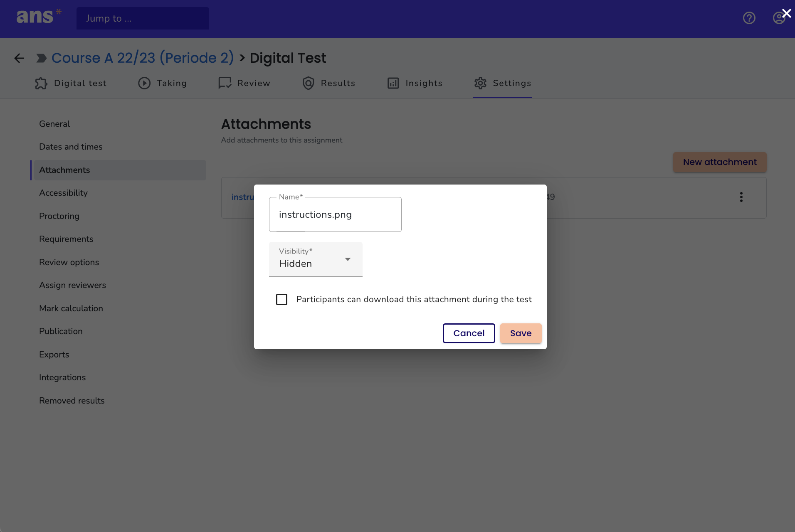Open the Visibility dropdown showing Hidden
This screenshot has height=532, width=795.
coord(316,259)
